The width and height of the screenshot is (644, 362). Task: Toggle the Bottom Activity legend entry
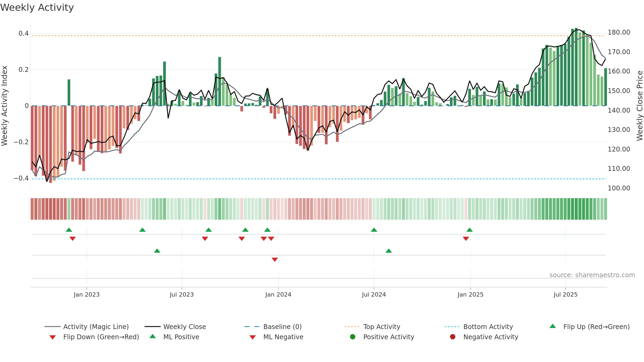tap(479, 327)
